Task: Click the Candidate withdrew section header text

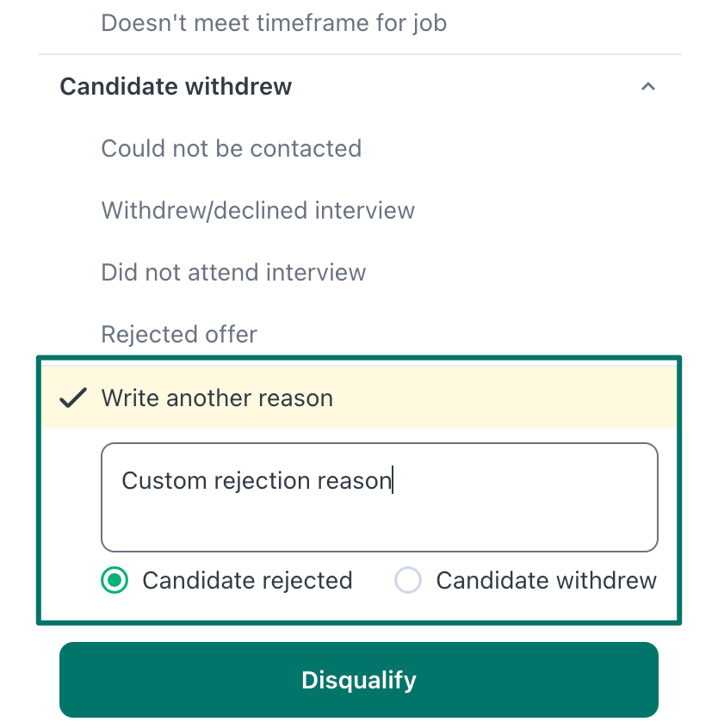Action: click(176, 87)
